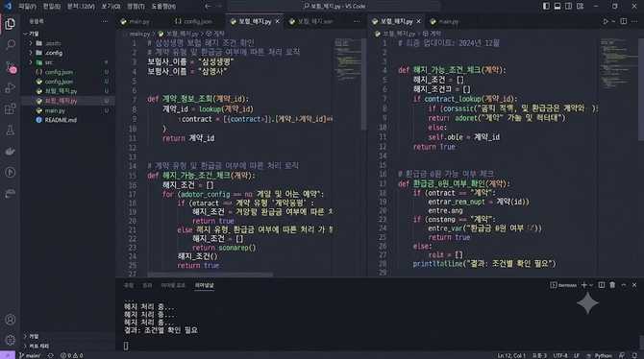This screenshot has height=359, width=644.
Task: Switch to main.py tab in right group
Action: tap(449, 21)
